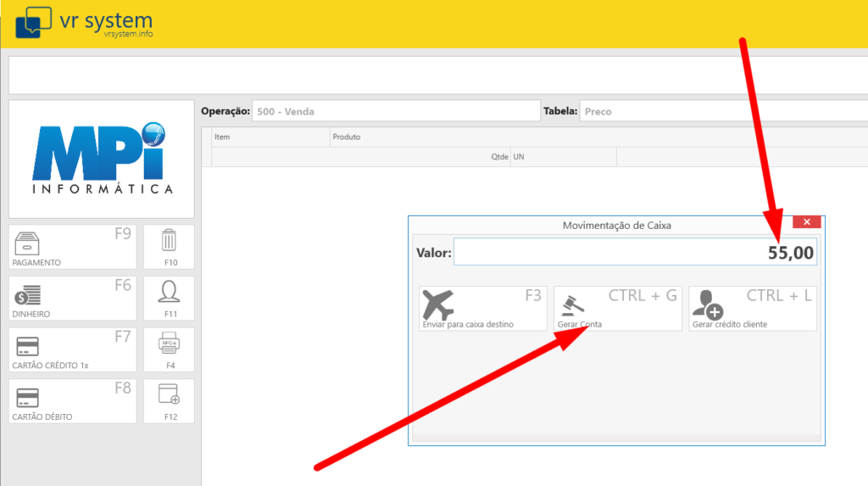Screen dimensions: 868x486
Task: Click the Valor input field showing 55,00
Action: (634, 252)
